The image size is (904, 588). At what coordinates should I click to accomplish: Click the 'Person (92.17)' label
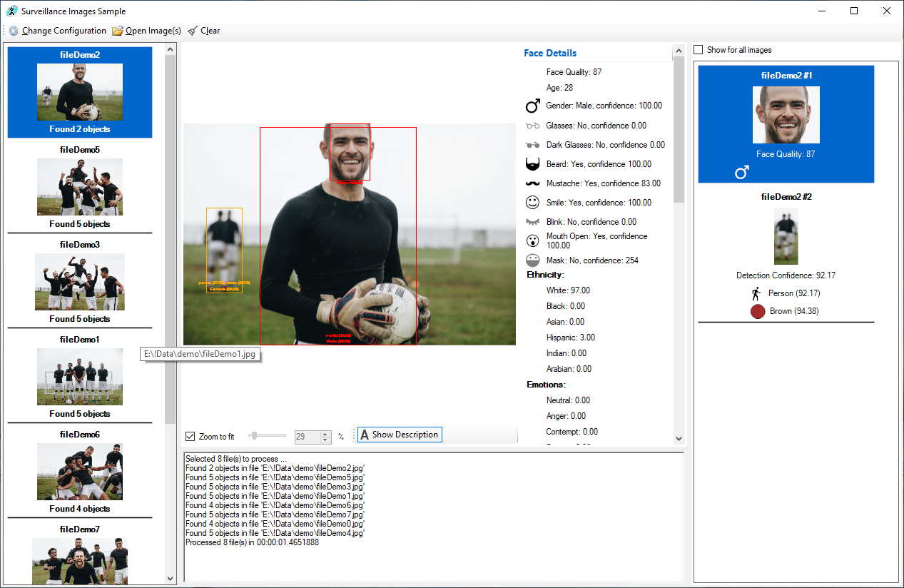(794, 293)
